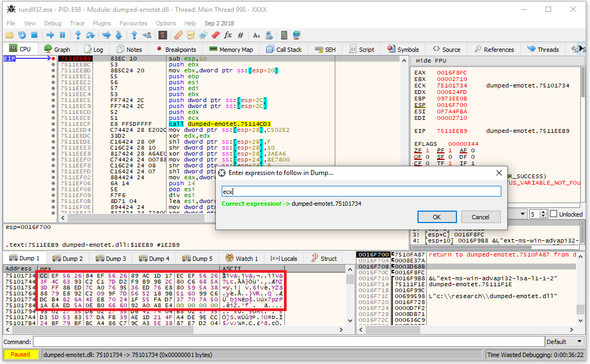Screen dimensions: 590x364
Task: Click the Step Into arrow icon
Action: coord(78,35)
